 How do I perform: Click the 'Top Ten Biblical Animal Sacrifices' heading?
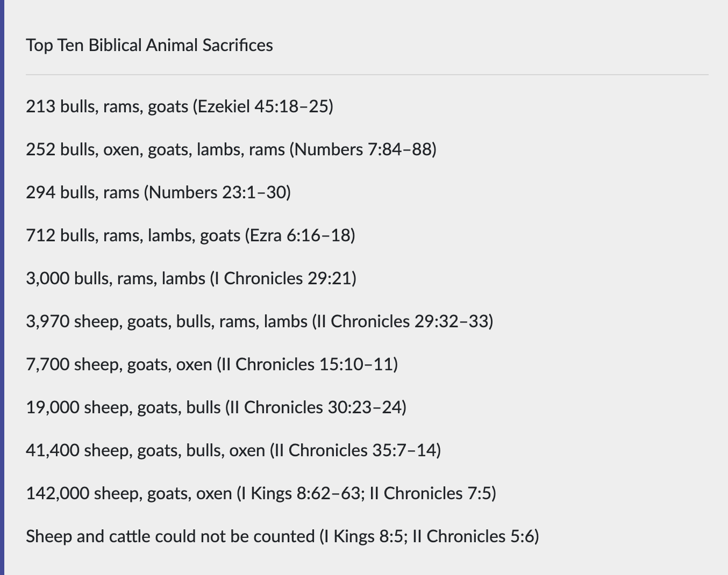[149, 45]
